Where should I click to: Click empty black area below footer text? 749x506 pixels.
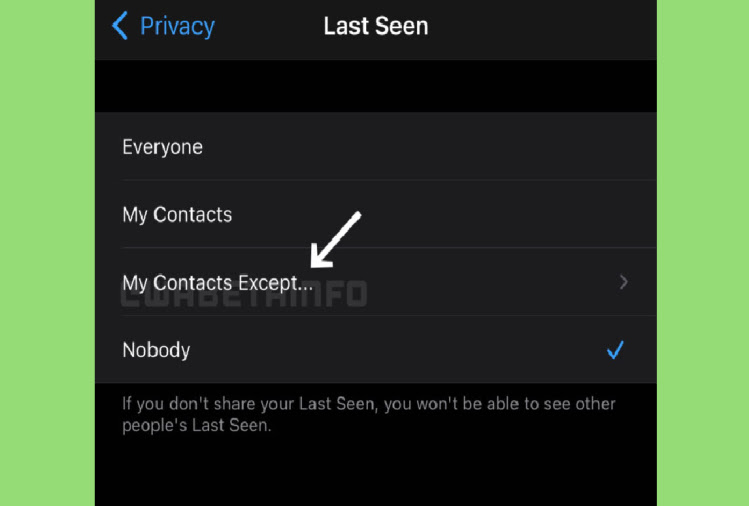pos(375,473)
